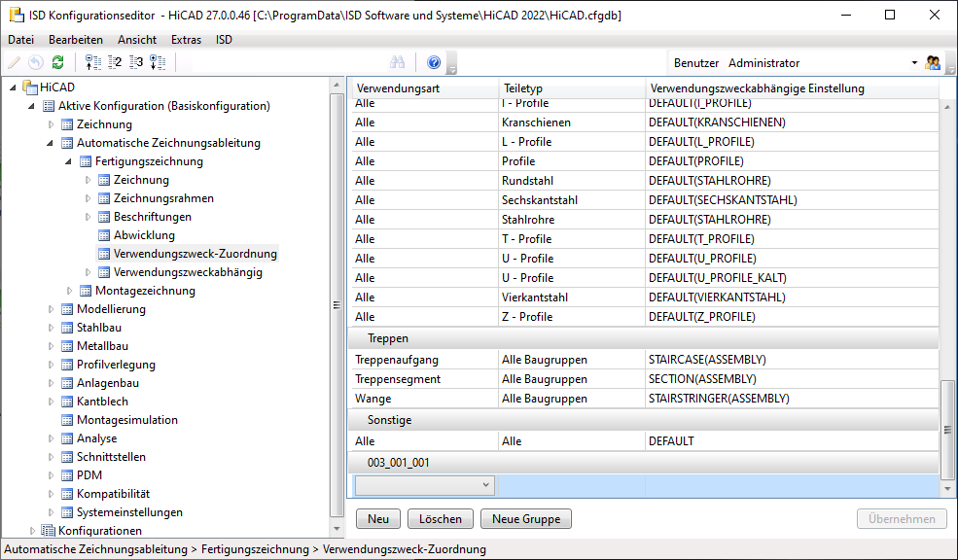Screen dimensions: 958x560
Task: Click the table scrollbar down arrow
Action: click(947, 489)
